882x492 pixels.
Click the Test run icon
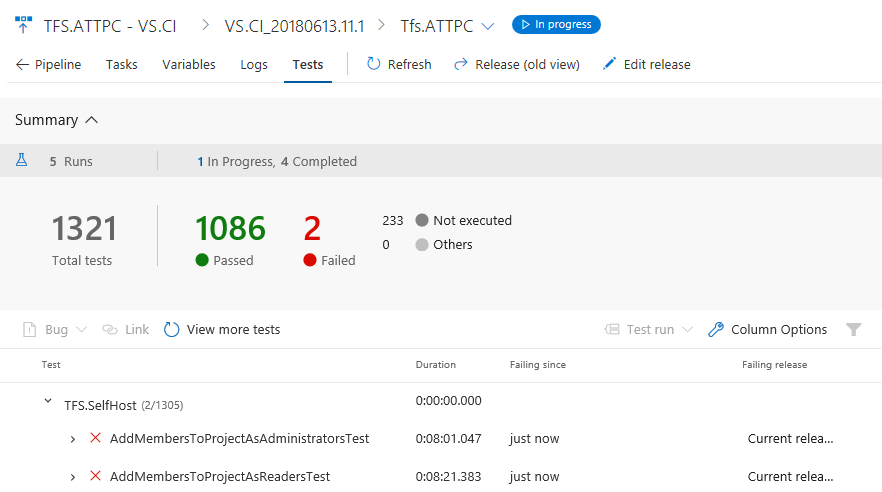(x=612, y=329)
